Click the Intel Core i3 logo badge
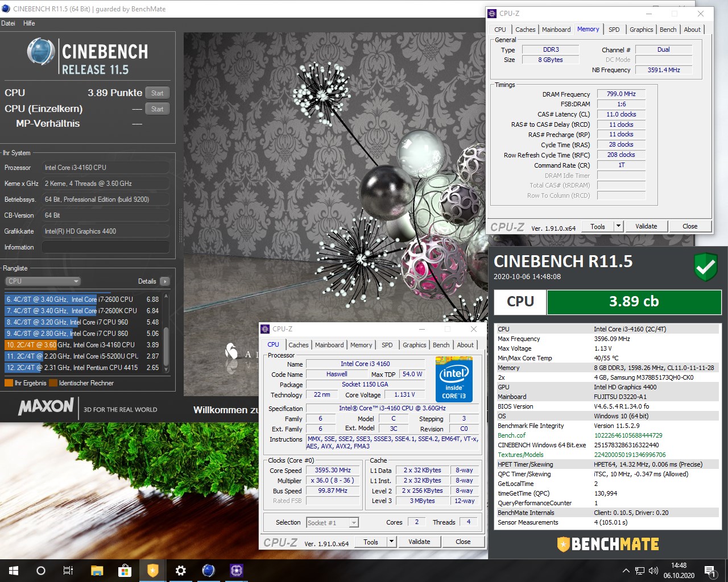 point(454,379)
